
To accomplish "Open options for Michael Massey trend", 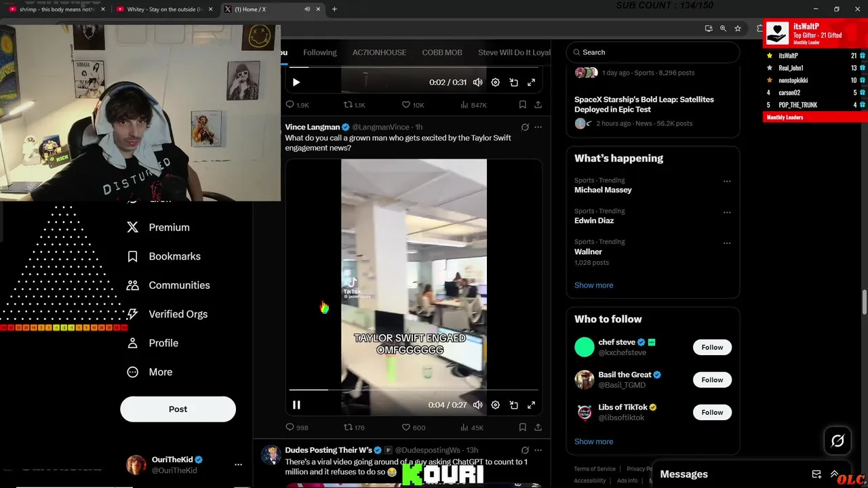I will pos(727,182).
